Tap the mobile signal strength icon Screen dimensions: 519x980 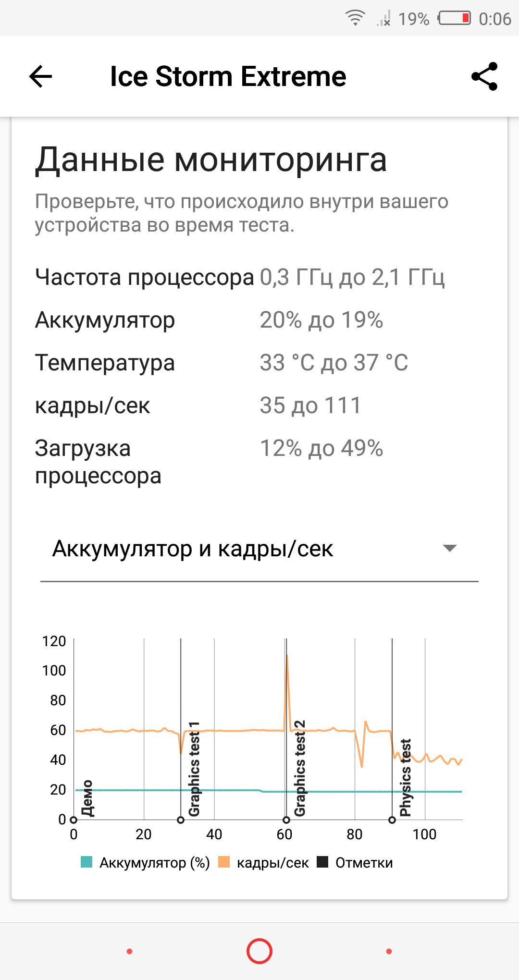[x=383, y=18]
